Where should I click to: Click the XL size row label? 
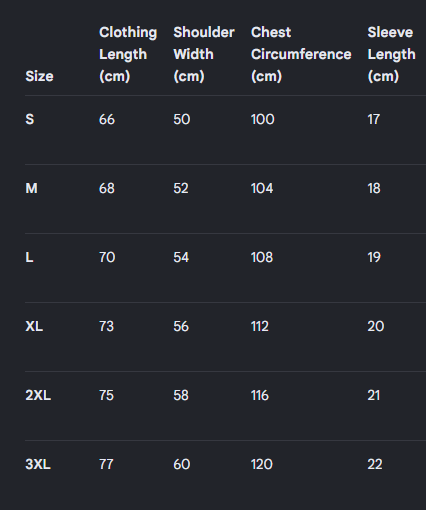click(x=34, y=326)
